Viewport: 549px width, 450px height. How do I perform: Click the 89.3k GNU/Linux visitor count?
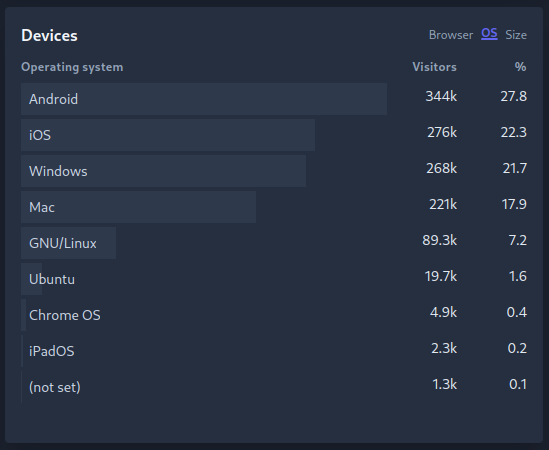tap(439, 240)
